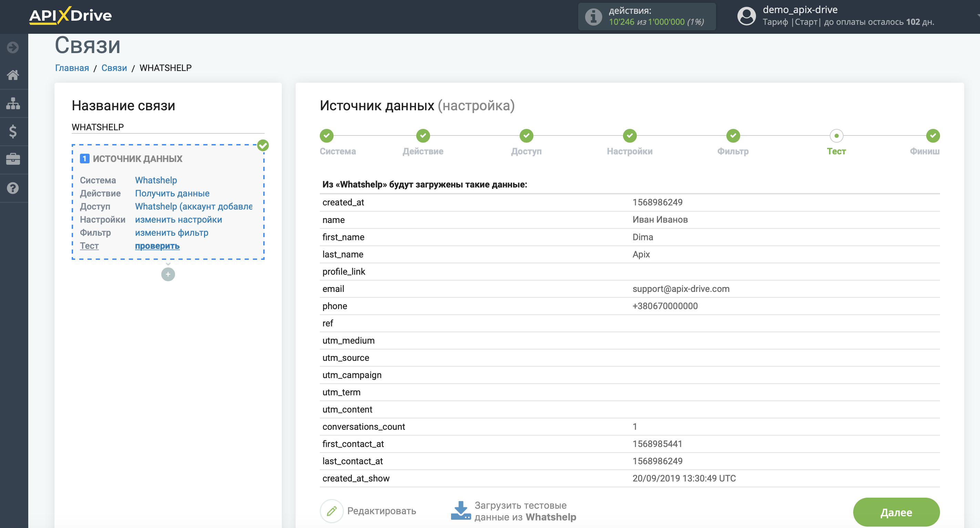980x528 pixels.
Task: Click the last_contact_at row label
Action: (x=353, y=461)
